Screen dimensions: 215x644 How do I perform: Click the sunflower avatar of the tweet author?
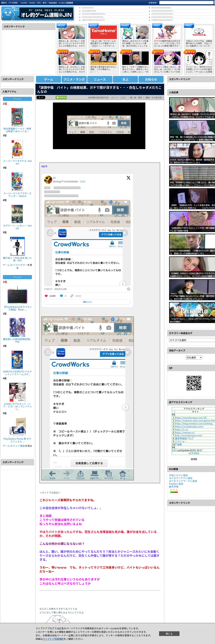(48, 180)
